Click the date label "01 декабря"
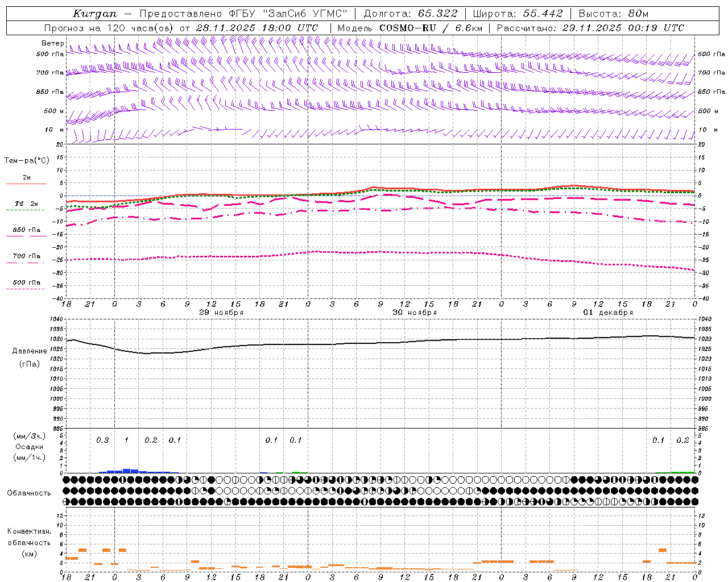Viewport: 728px width, 582px height. pos(608,312)
